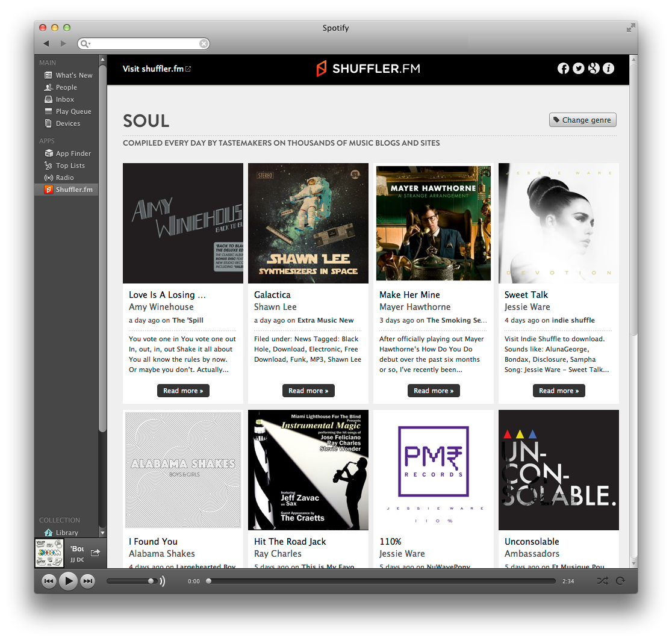The height and width of the screenshot is (641, 672).
Task: Click the third social network icon in header
Action: coord(594,68)
